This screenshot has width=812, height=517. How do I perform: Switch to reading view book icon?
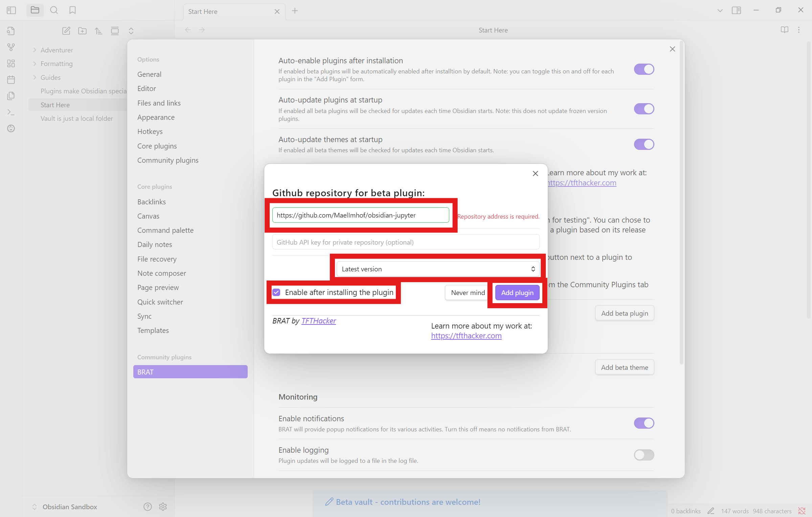(x=784, y=30)
